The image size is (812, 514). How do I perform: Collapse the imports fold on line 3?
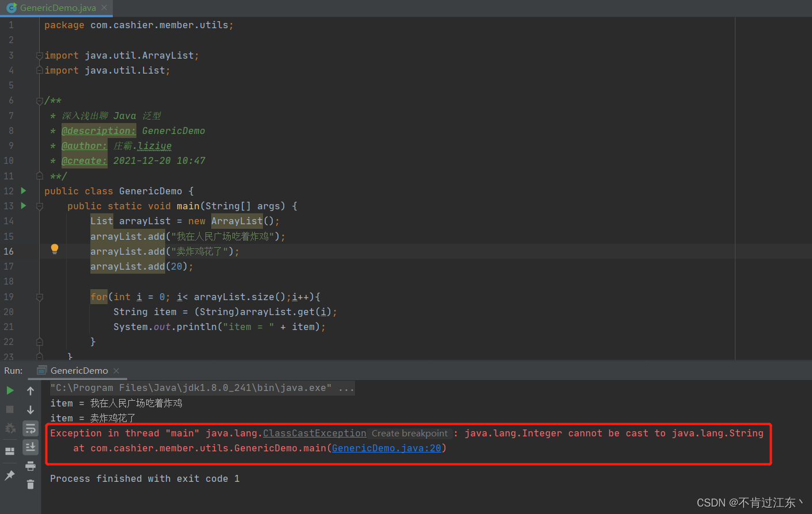(39, 56)
